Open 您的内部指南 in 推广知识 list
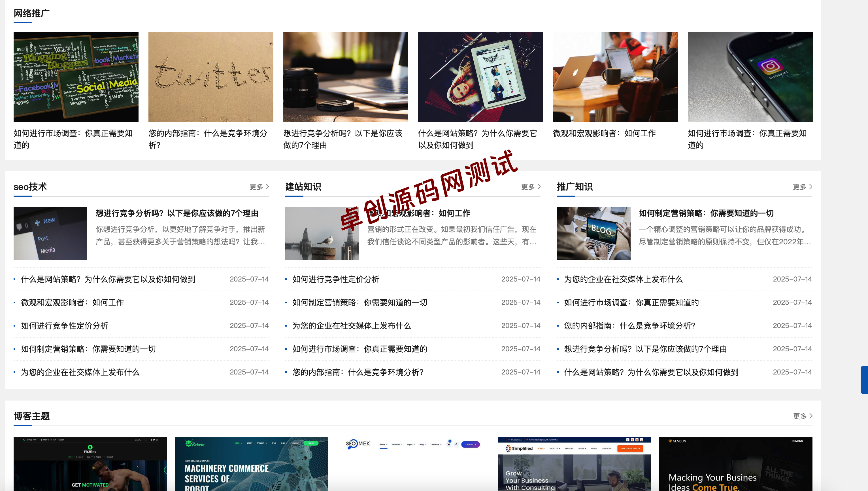The image size is (868, 491). coord(629,326)
